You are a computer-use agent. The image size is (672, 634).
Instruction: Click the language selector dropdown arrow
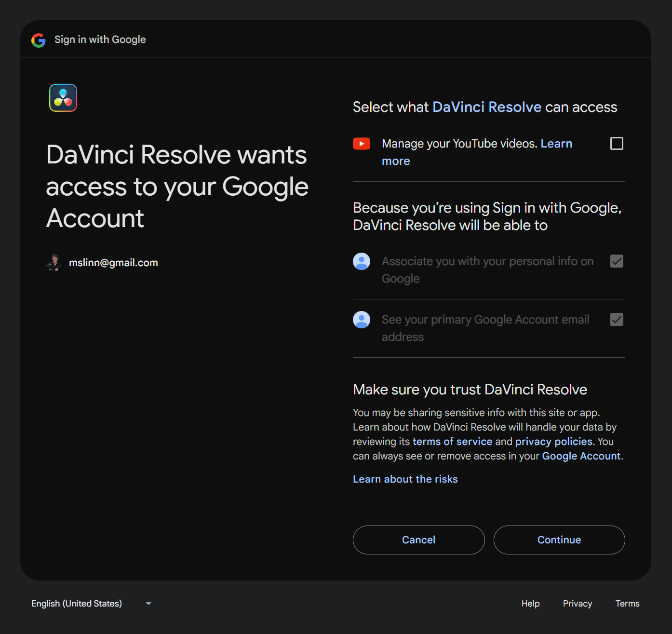point(148,604)
